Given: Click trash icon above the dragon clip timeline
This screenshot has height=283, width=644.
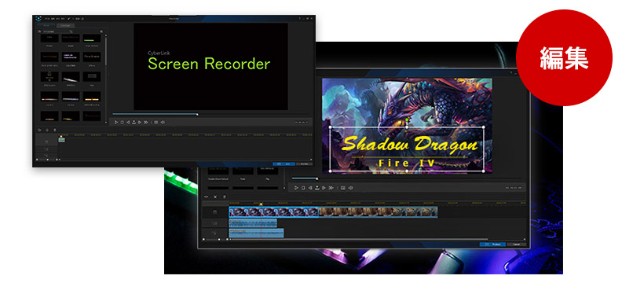Looking at the screenshot, I should (225, 197).
